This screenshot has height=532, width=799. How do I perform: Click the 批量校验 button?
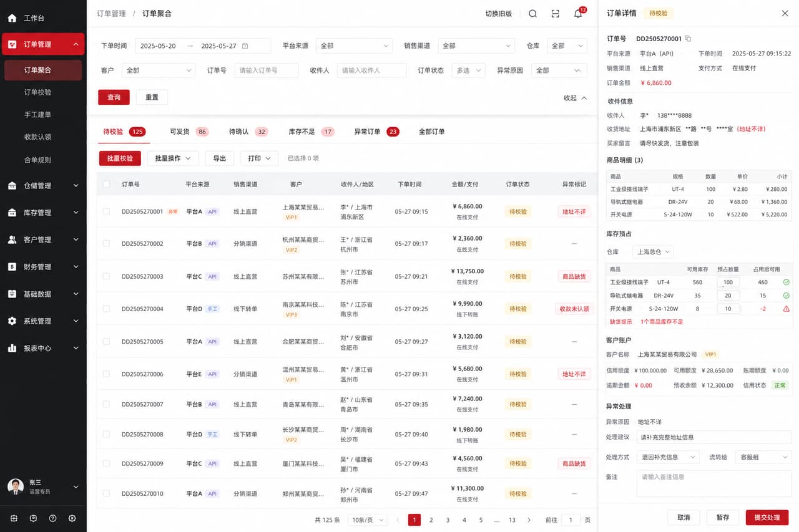point(120,158)
